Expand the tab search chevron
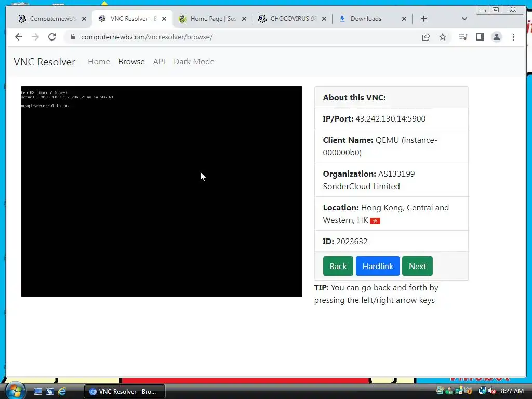Viewport: 532px width, 399px height. pos(464,19)
